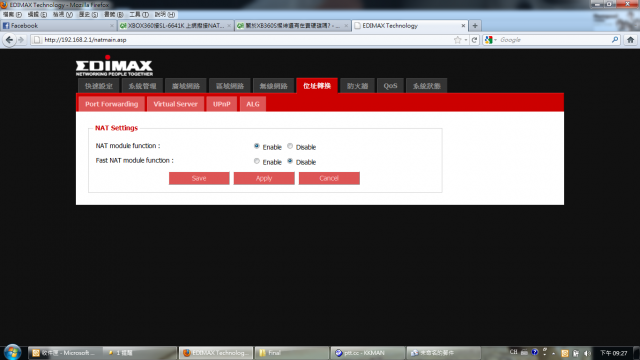Disable NAT module function
The height and width of the screenshot is (360, 640).
coord(290,146)
